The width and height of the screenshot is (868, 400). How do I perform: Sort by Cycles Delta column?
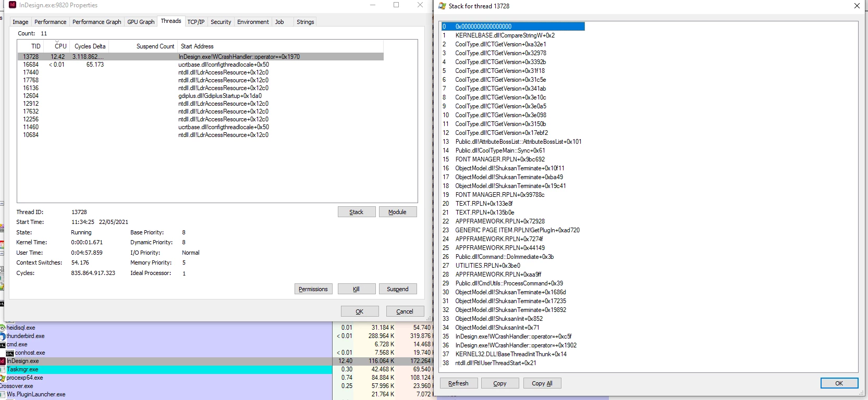(x=90, y=46)
